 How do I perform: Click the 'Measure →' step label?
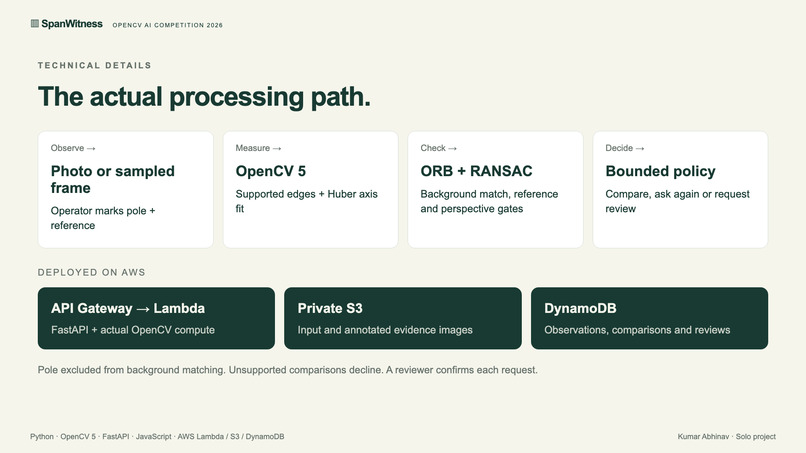(x=259, y=148)
